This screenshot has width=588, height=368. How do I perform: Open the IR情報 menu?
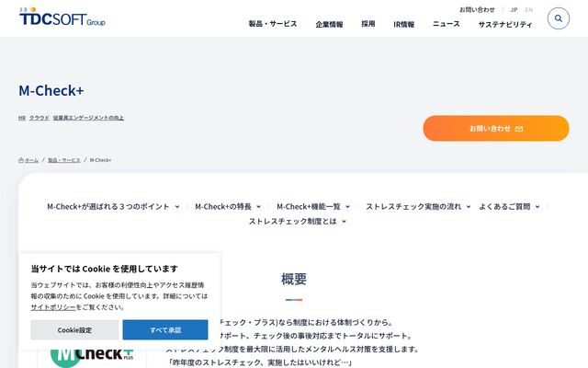tap(404, 24)
